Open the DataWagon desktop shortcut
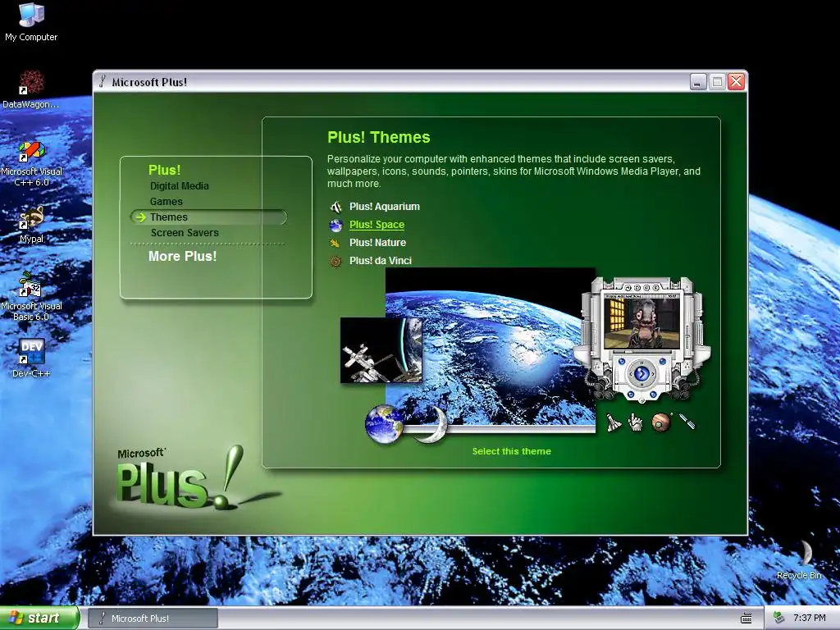This screenshot has width=840, height=630. pyautogui.click(x=31, y=89)
